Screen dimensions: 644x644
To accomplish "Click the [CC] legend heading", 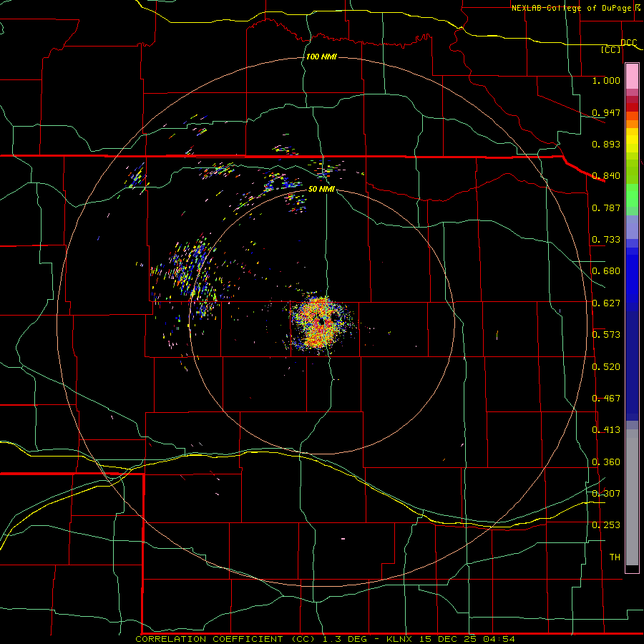I will [x=611, y=49].
